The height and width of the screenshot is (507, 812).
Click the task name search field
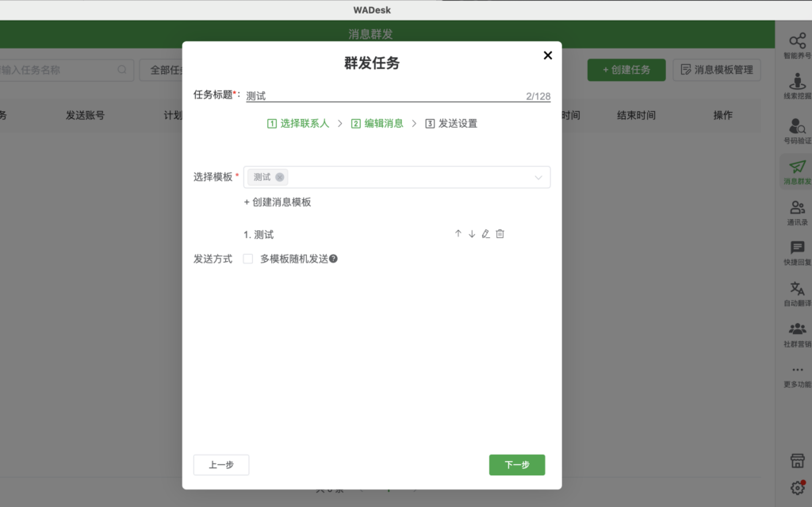click(65, 70)
